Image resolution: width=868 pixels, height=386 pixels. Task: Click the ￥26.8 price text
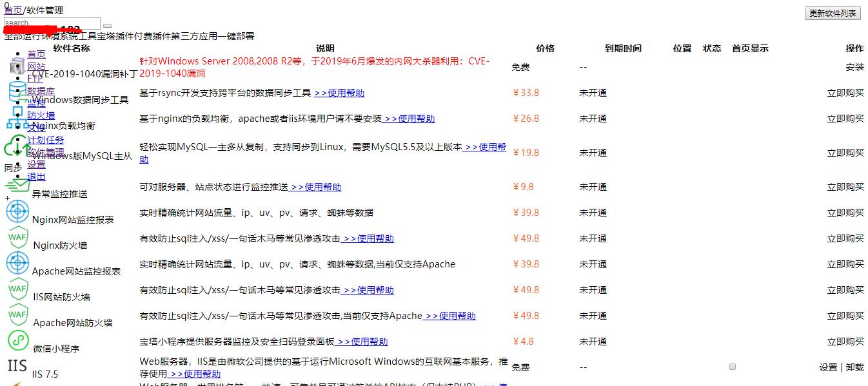point(526,119)
